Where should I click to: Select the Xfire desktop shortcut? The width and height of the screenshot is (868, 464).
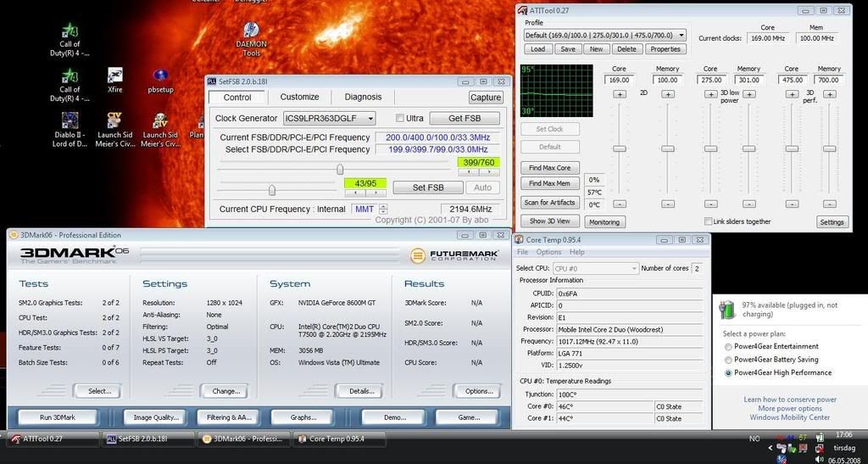pos(115,81)
